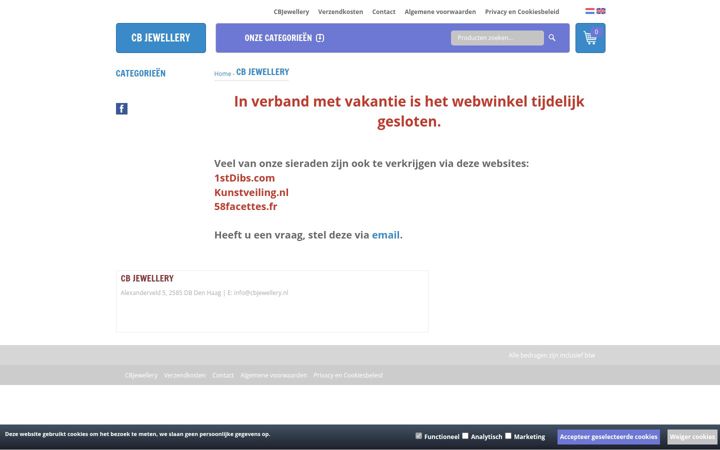Open Verzendkosten in top menu

point(340,12)
